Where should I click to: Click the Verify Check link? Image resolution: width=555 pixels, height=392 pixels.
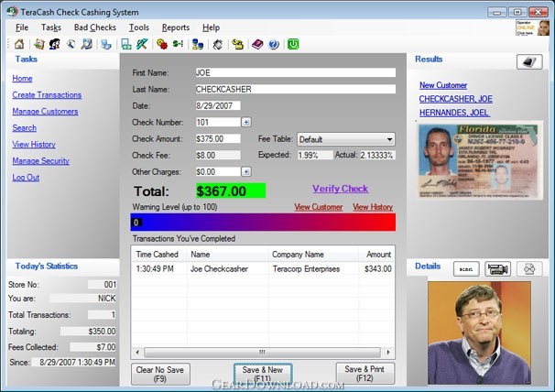coord(340,189)
